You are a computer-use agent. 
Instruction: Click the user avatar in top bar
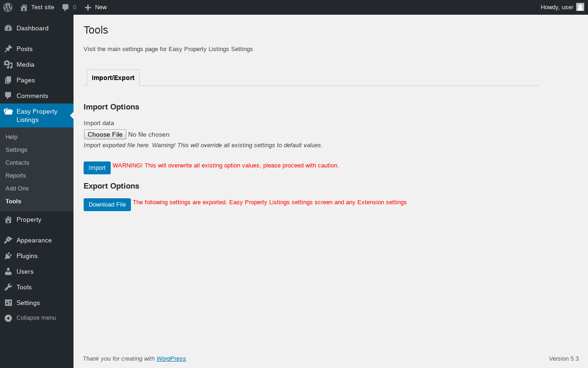pyautogui.click(x=580, y=7)
